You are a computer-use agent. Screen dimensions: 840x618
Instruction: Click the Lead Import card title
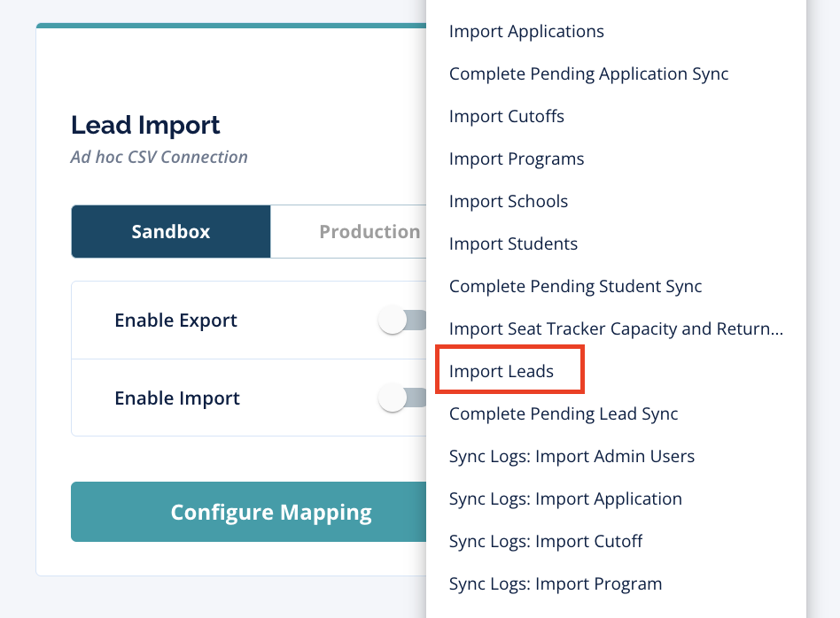click(145, 126)
